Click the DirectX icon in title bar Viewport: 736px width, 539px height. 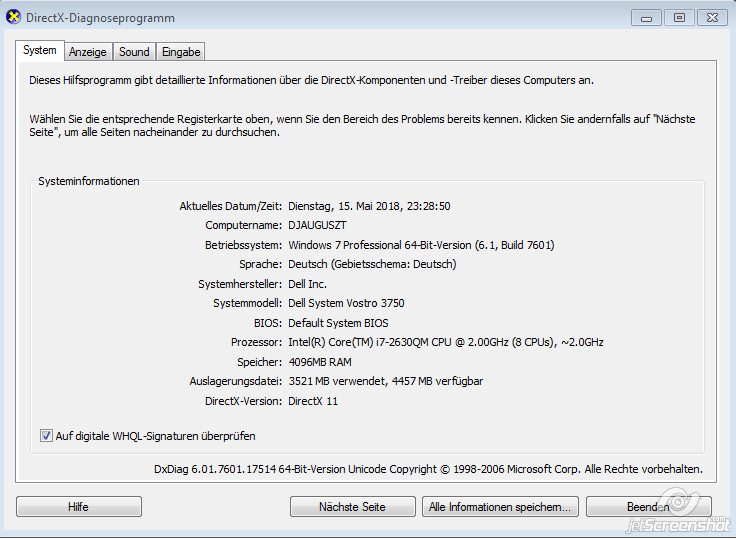click(x=13, y=17)
